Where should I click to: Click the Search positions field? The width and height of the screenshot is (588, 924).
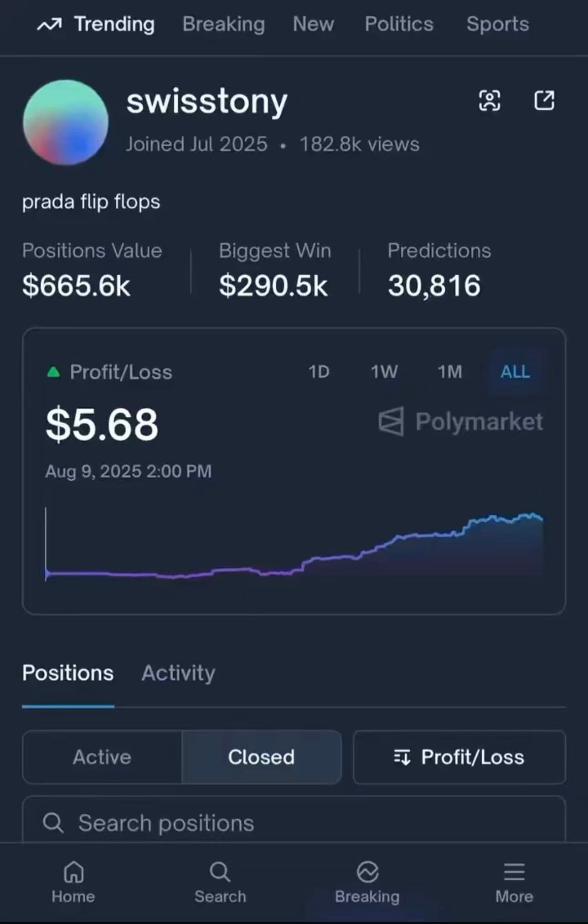pos(294,823)
